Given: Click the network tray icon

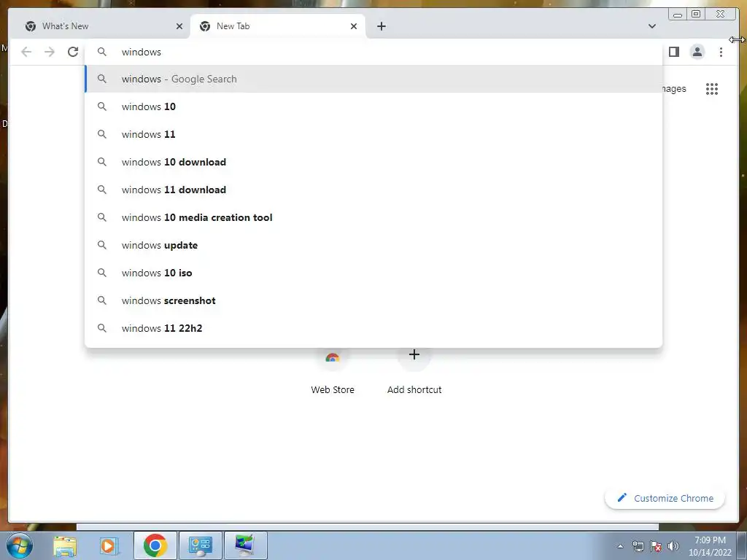Looking at the screenshot, I should [x=638, y=546].
